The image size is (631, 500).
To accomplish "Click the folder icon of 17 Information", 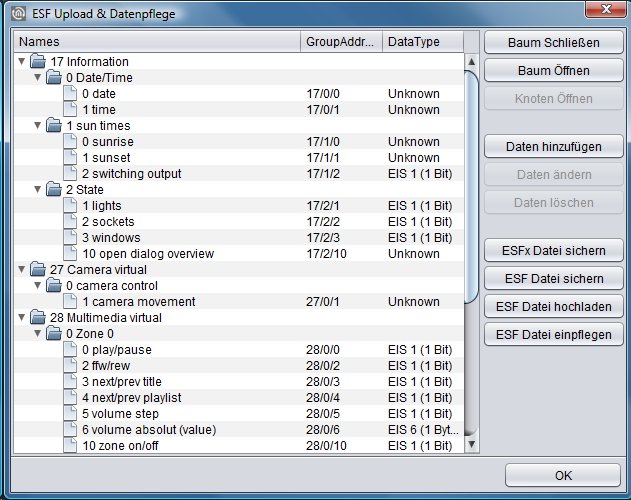I will (x=38, y=62).
